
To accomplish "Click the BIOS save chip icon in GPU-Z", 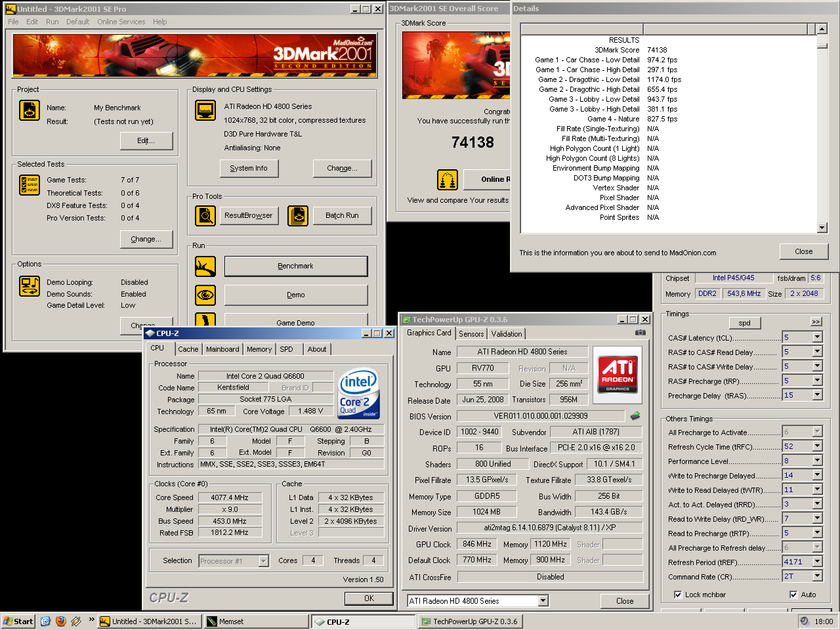I will (635, 416).
